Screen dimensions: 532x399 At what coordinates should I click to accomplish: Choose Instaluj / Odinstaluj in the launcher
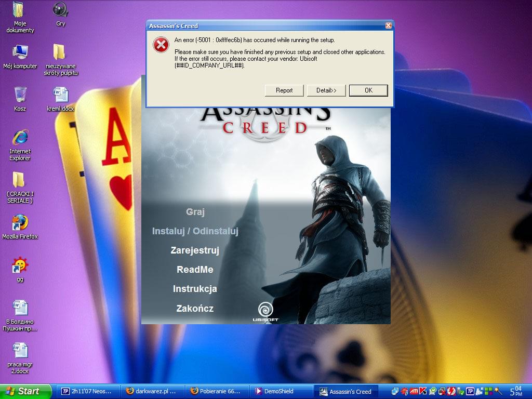[195, 231]
